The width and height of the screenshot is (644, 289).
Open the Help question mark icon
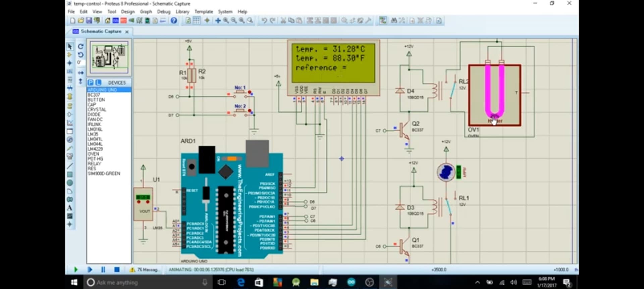tap(174, 20)
